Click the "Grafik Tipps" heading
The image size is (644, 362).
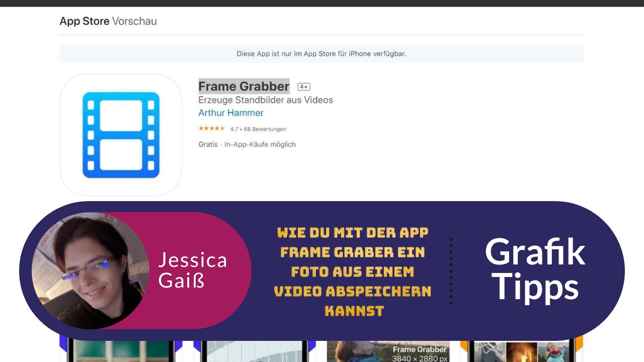pos(535,269)
